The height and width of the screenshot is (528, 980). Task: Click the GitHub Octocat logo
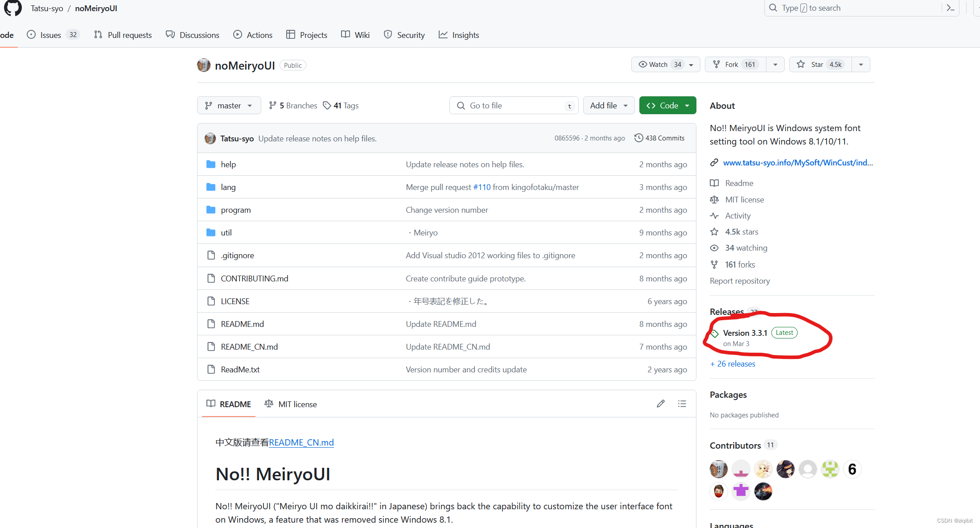[13, 8]
